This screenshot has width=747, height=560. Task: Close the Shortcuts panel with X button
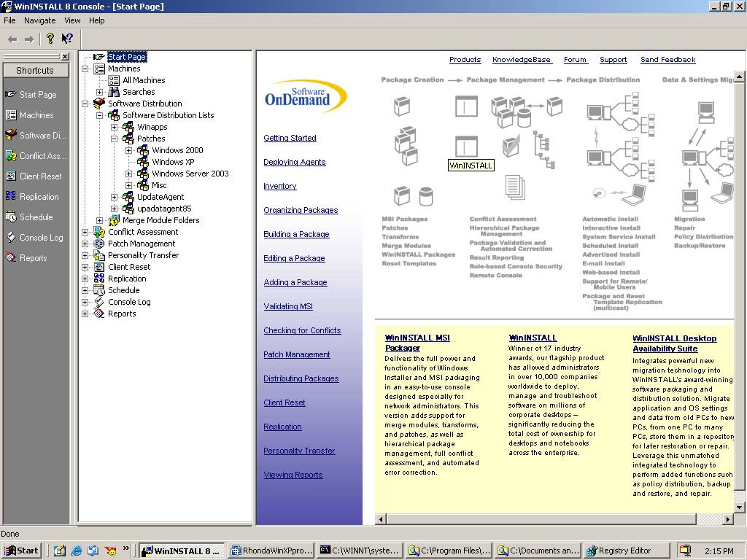[x=65, y=57]
